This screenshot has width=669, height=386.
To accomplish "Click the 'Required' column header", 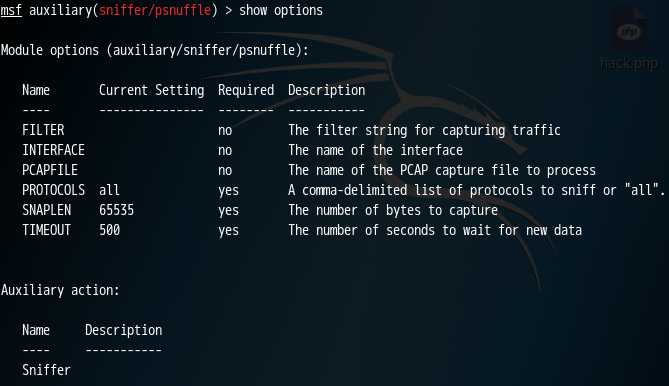I will (x=246, y=90).
